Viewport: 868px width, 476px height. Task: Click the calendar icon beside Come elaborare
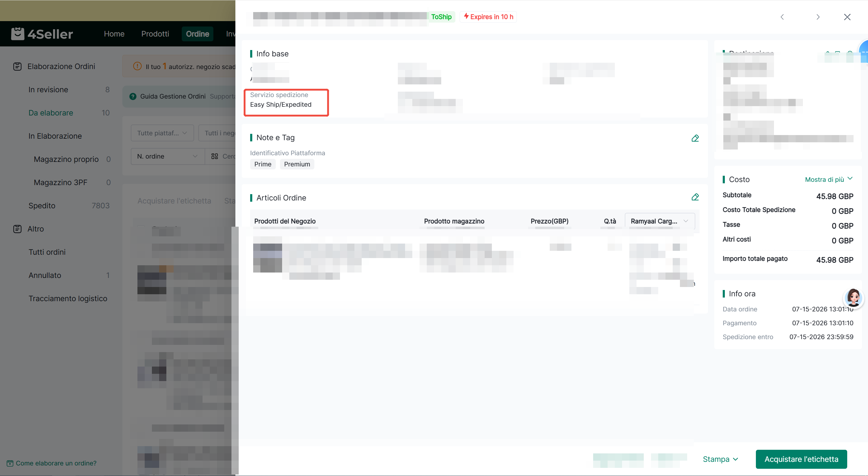point(10,463)
